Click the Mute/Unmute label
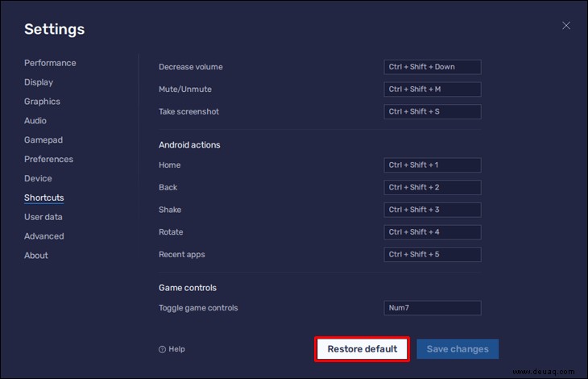 (x=185, y=90)
